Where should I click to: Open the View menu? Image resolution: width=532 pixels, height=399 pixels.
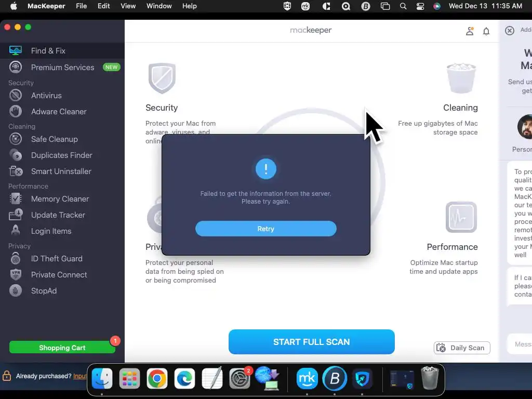pyautogui.click(x=128, y=6)
